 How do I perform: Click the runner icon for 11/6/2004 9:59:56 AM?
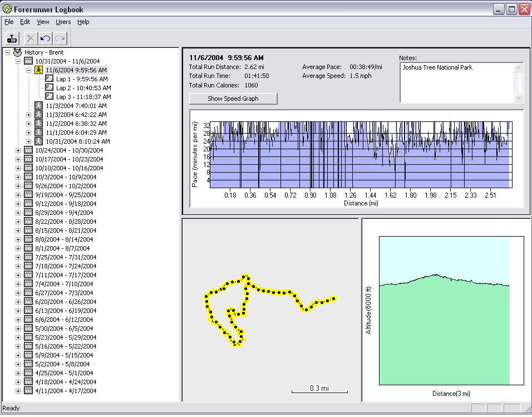pos(39,70)
